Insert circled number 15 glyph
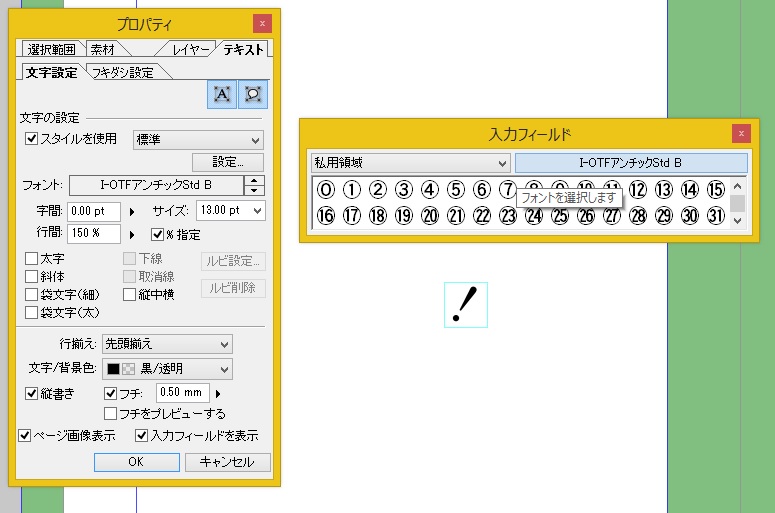The height and width of the screenshot is (513, 775). pyautogui.click(x=716, y=190)
